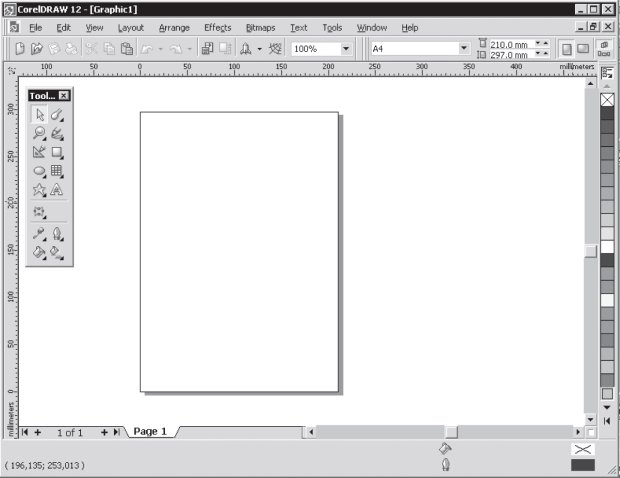Open the Tools menu
This screenshot has width=620, height=478.
click(332, 28)
